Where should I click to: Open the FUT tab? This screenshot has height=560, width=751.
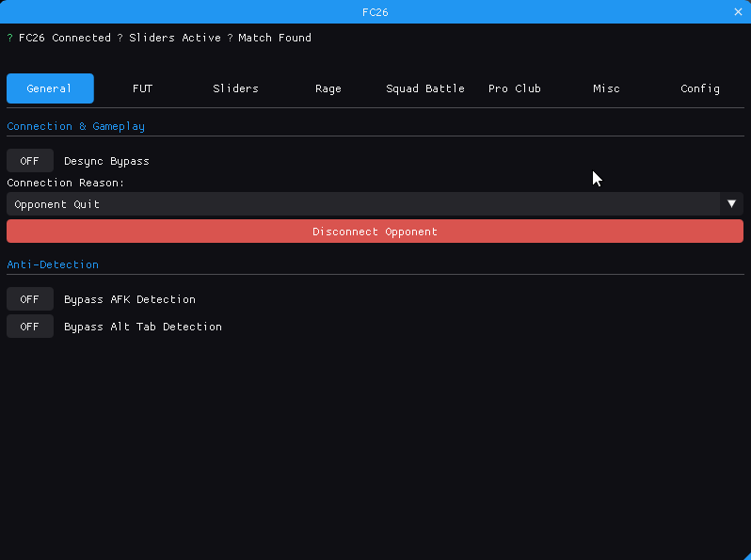[143, 88]
